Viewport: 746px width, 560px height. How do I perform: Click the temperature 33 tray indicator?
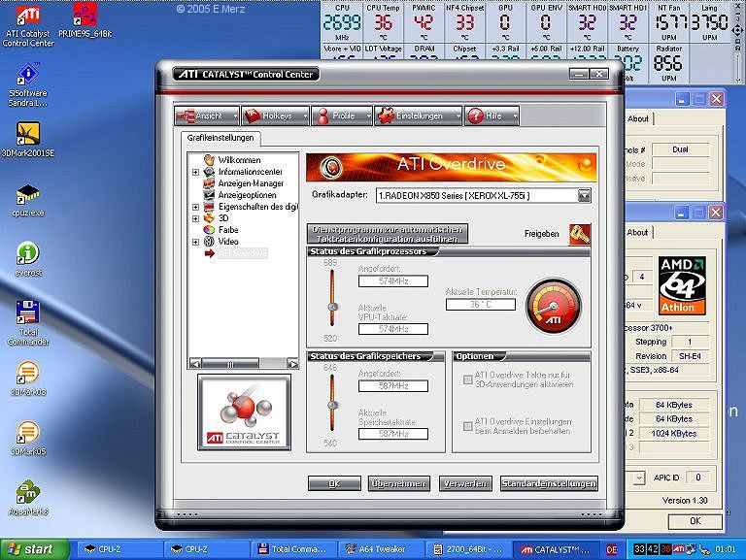tap(639, 549)
